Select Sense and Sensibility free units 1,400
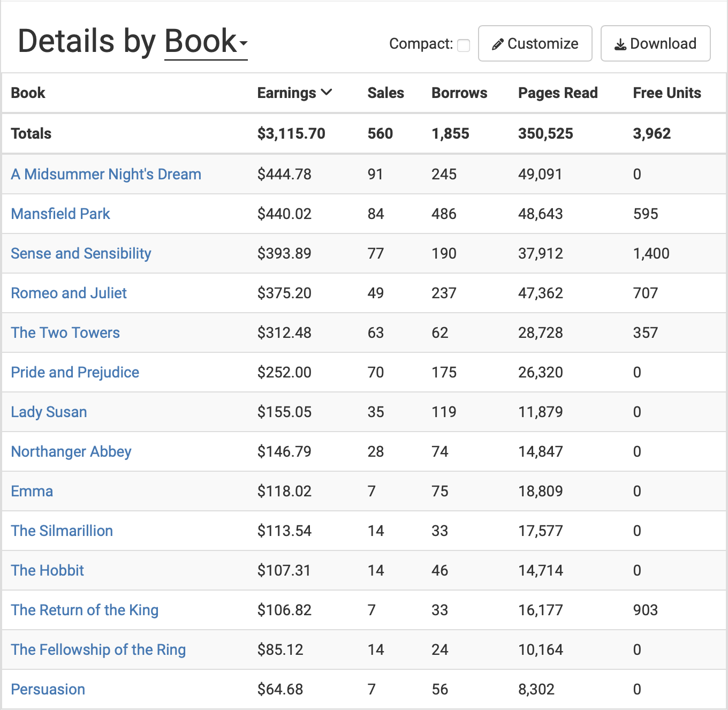Screen dimensions: 728x710 pyautogui.click(x=651, y=253)
